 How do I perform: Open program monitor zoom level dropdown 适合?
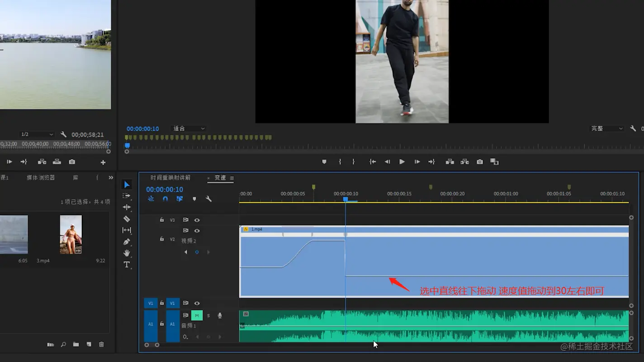189,129
